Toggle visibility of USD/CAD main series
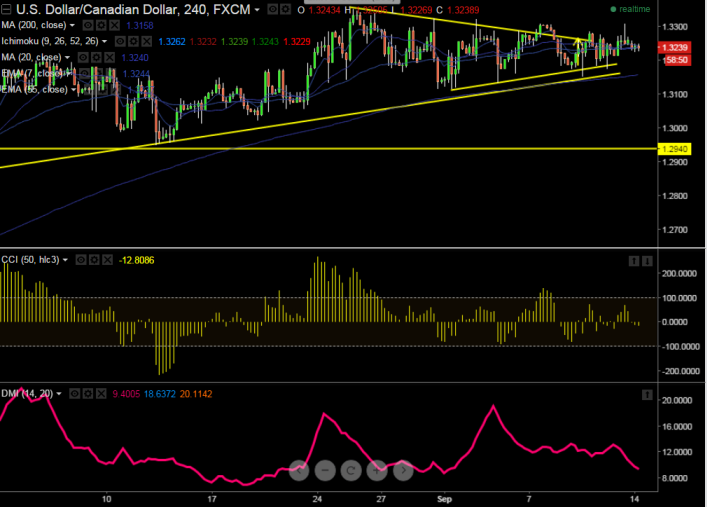The image size is (707, 507). tap(272, 9)
